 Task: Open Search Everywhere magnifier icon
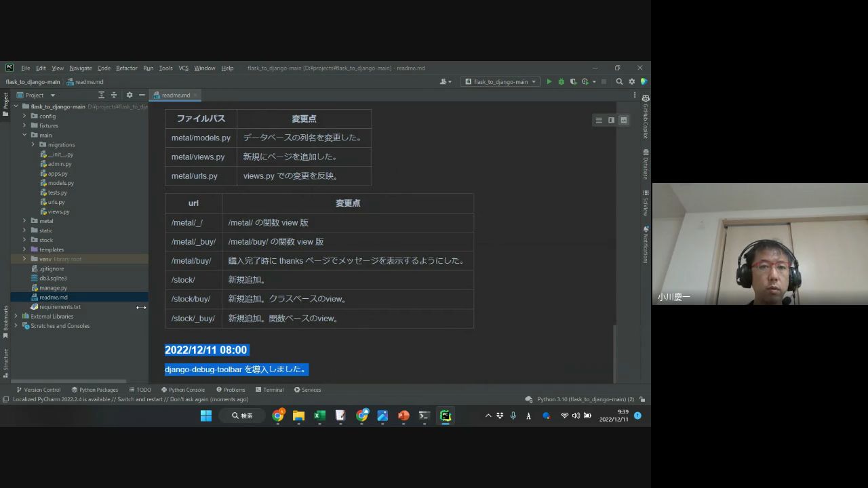pyautogui.click(x=619, y=82)
